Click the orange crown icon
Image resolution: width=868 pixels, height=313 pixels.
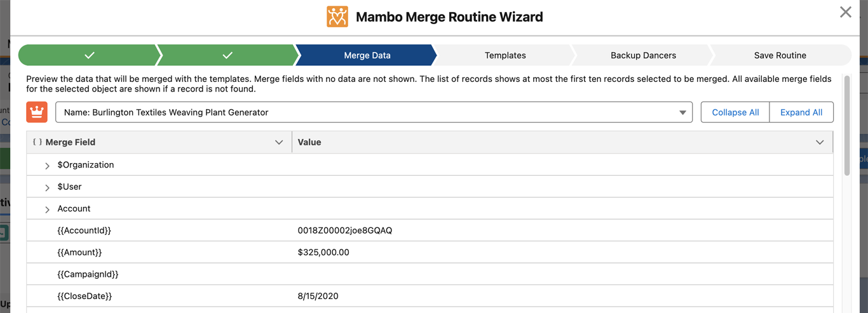[x=37, y=112]
